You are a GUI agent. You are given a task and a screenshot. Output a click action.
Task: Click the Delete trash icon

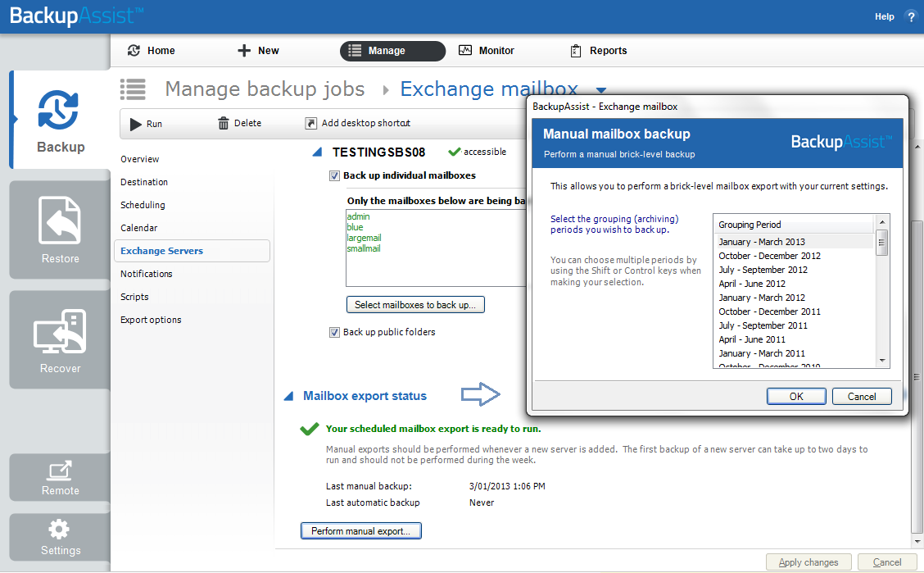[x=224, y=123]
